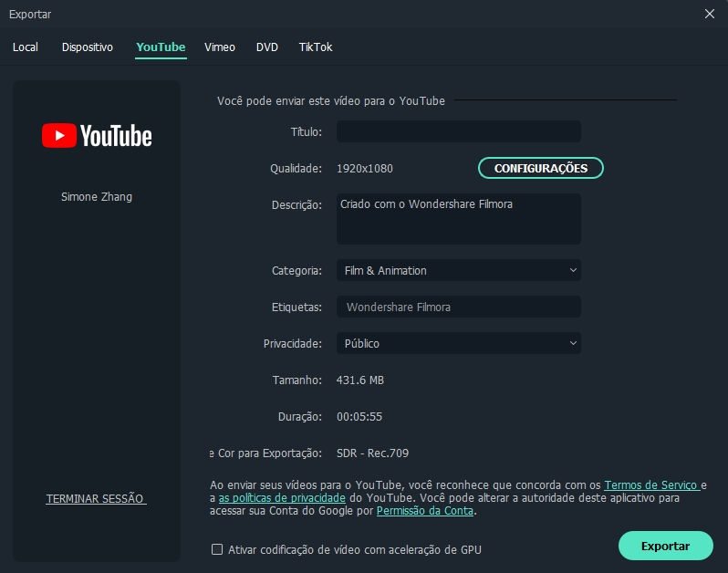Viewport: 728px width, 573px height.
Task: Click into the Título input field
Action: [x=458, y=131]
